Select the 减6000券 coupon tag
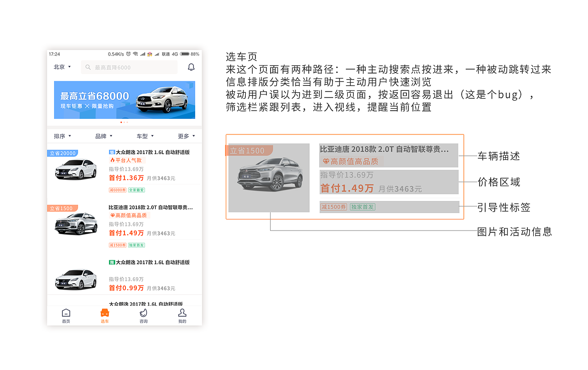 tap(117, 190)
